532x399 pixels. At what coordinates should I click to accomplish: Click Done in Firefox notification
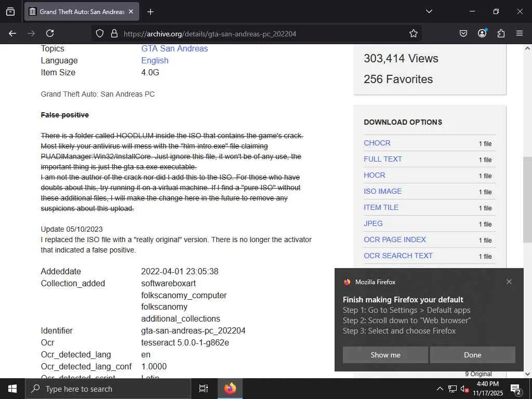tap(473, 355)
